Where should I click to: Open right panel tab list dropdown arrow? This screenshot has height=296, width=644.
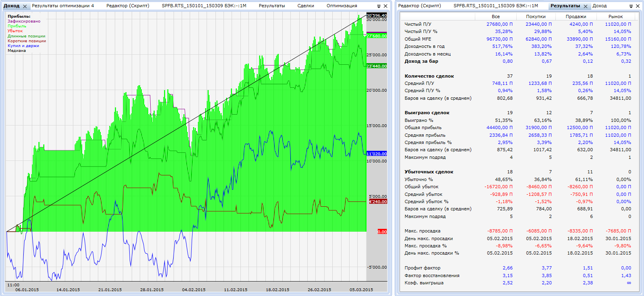point(631,6)
